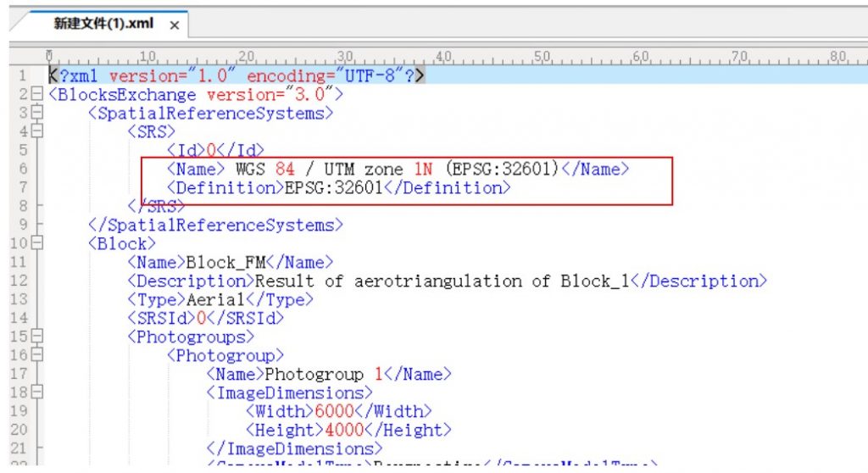
Task: Click the xml declaration text on line 1
Action: pyautogui.click(x=236, y=75)
